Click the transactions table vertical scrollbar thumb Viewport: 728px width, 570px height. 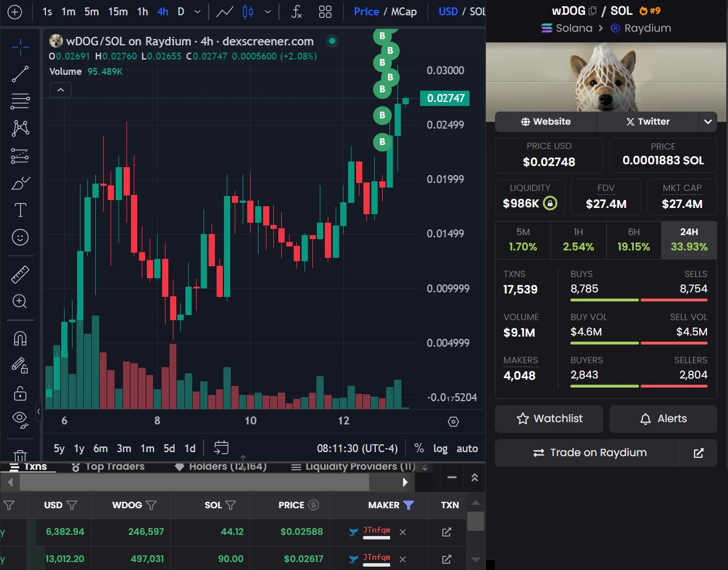pos(475,521)
